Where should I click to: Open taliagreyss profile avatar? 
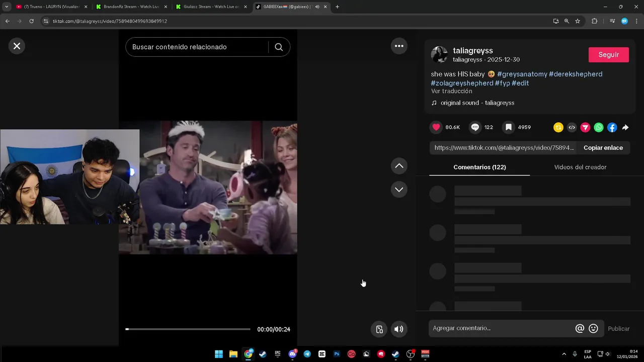point(439,55)
